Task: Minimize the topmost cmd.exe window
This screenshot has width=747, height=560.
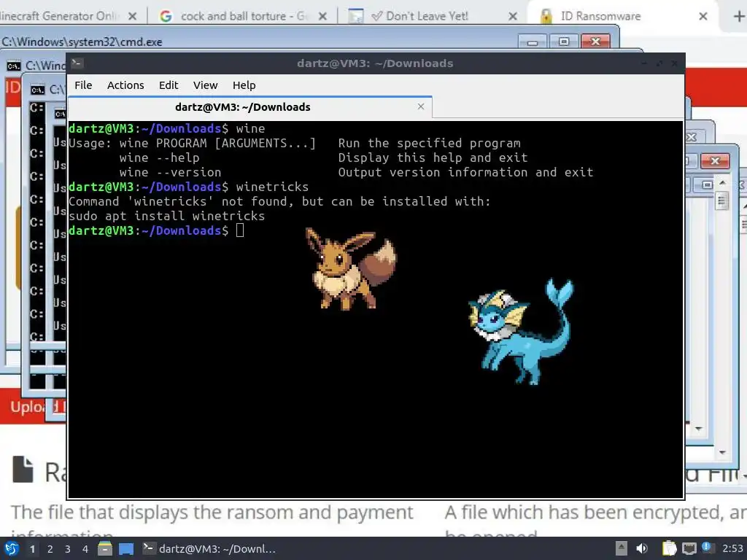Action: 533,42
